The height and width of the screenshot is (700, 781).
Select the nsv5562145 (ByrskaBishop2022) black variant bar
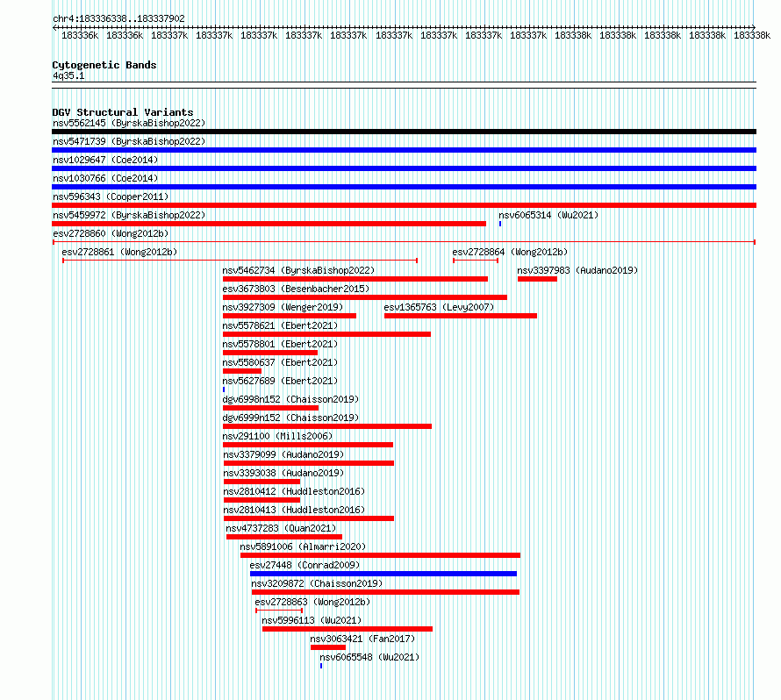(x=404, y=132)
